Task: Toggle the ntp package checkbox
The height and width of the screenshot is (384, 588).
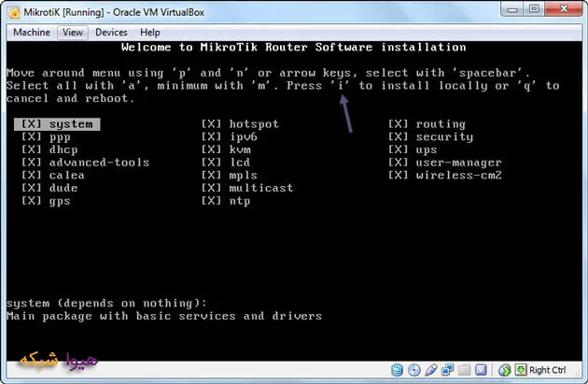Action: 211,201
